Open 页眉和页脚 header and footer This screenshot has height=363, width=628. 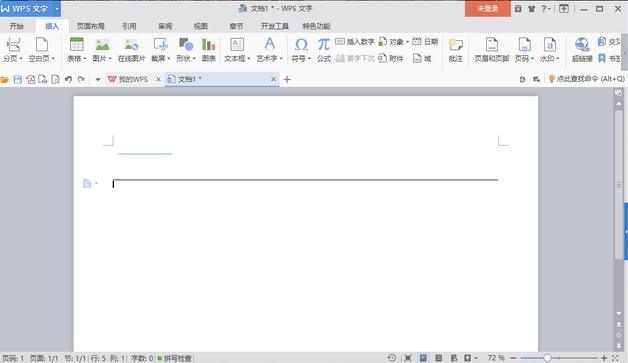click(491, 49)
